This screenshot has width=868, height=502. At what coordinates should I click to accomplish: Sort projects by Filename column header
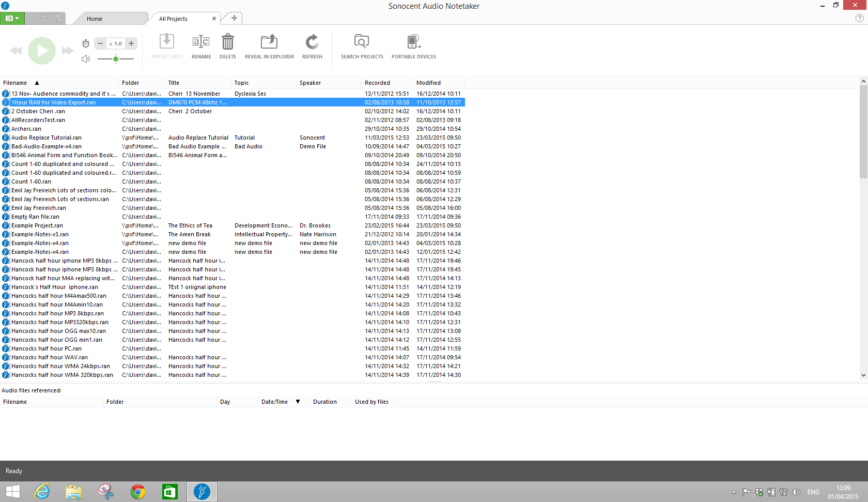click(59, 83)
